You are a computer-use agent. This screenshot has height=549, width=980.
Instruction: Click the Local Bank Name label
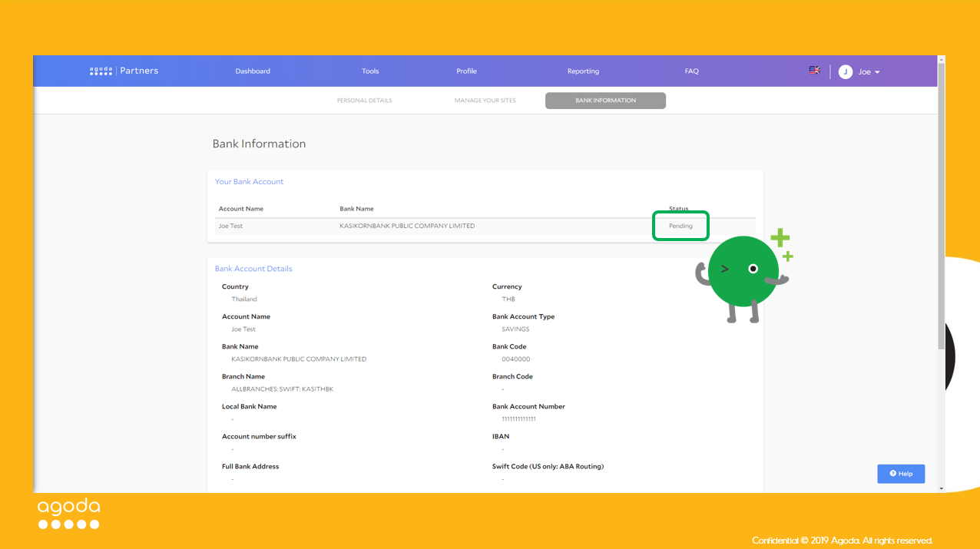click(250, 406)
